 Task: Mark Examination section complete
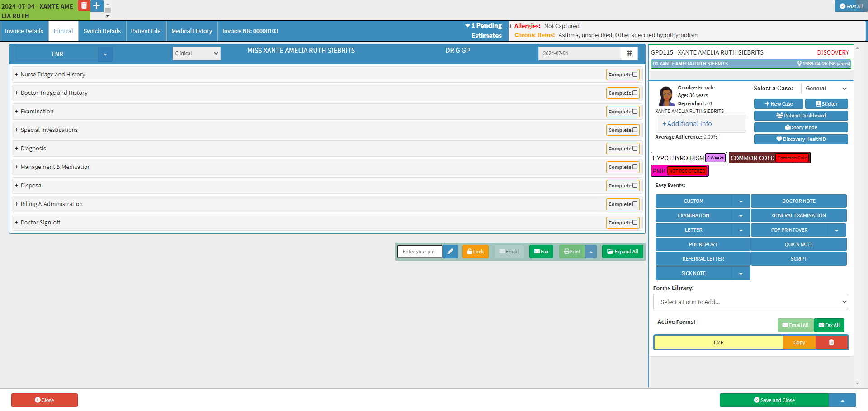coord(623,112)
